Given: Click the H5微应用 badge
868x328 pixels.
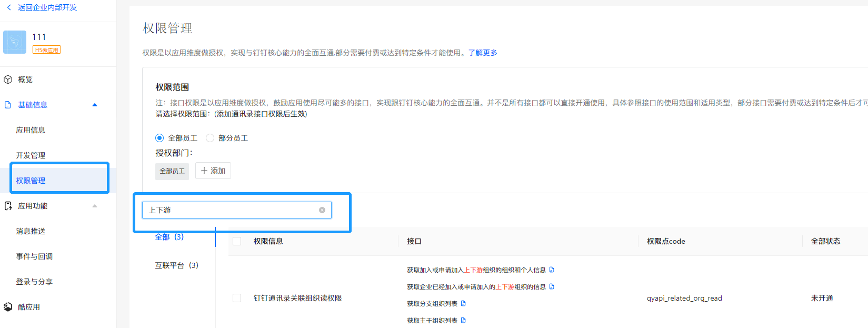Looking at the screenshot, I should tap(46, 49).
